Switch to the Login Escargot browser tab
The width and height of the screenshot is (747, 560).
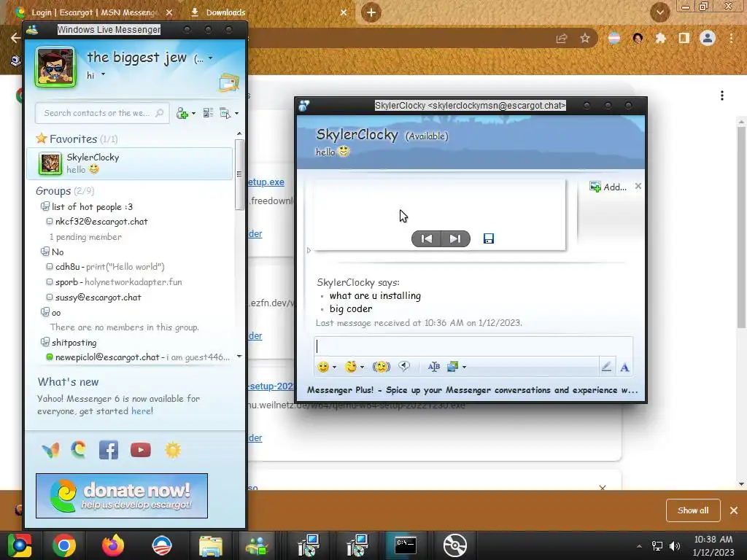(93, 12)
